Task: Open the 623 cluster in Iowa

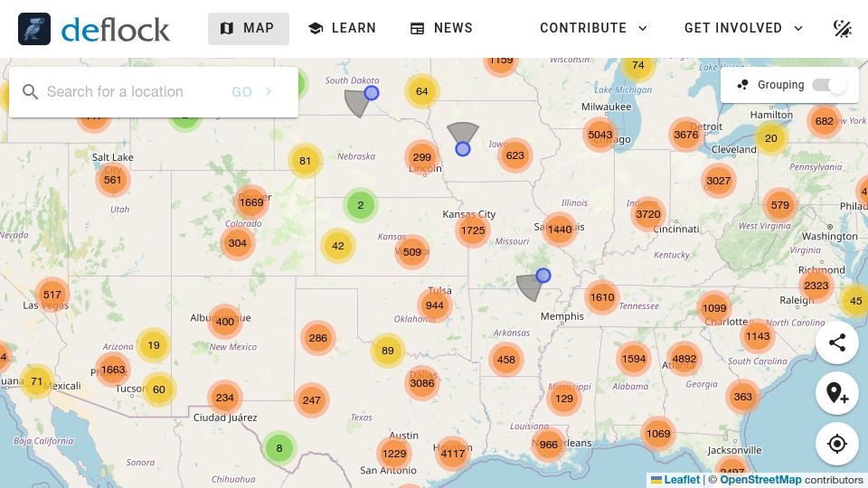Action: (514, 155)
